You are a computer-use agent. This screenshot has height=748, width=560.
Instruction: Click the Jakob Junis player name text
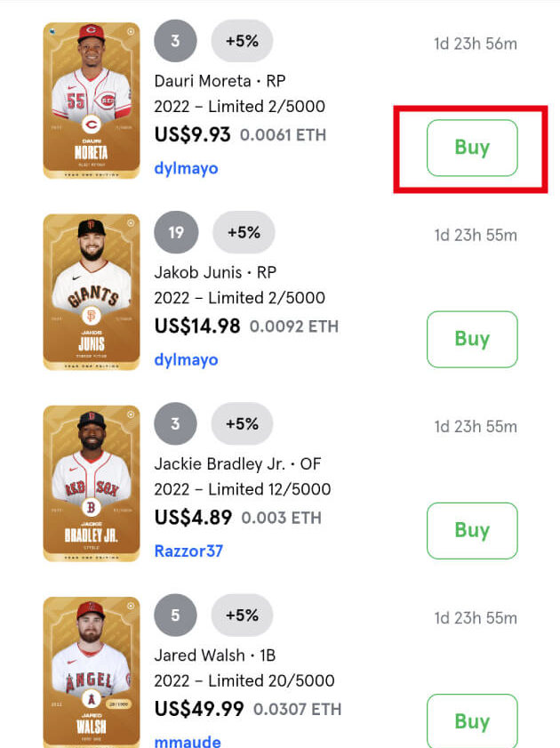199,272
